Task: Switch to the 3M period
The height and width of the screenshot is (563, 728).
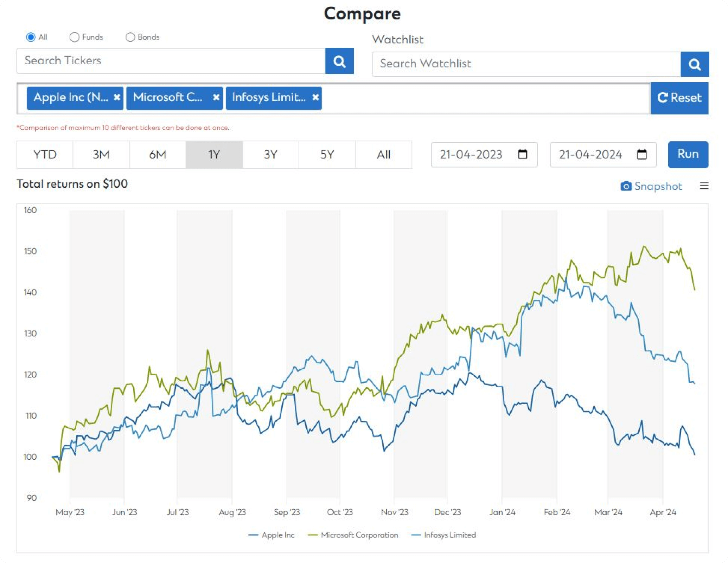Action: (x=101, y=155)
